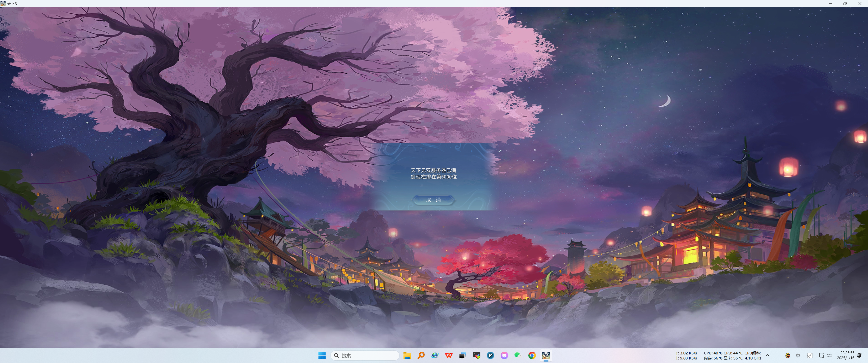Focus the taskbar 搜索 search box
This screenshot has height=363, width=868.
tap(365, 355)
